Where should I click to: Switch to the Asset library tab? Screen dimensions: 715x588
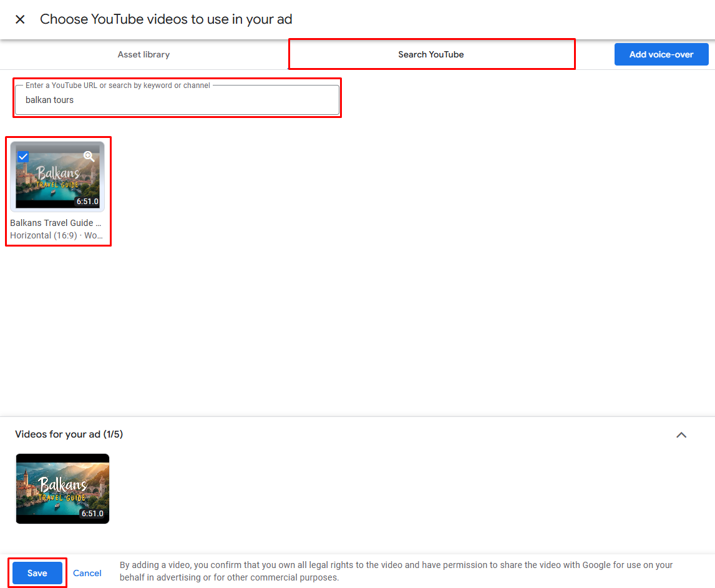(143, 54)
